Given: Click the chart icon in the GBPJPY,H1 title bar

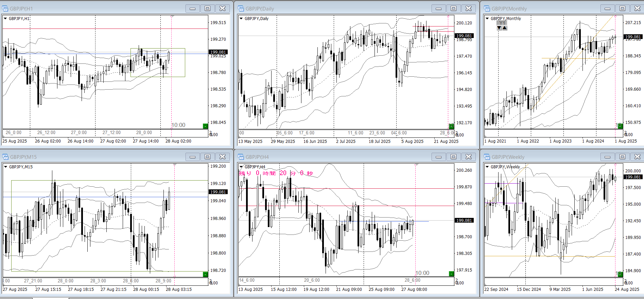Looking at the screenshot, I should point(5,8).
